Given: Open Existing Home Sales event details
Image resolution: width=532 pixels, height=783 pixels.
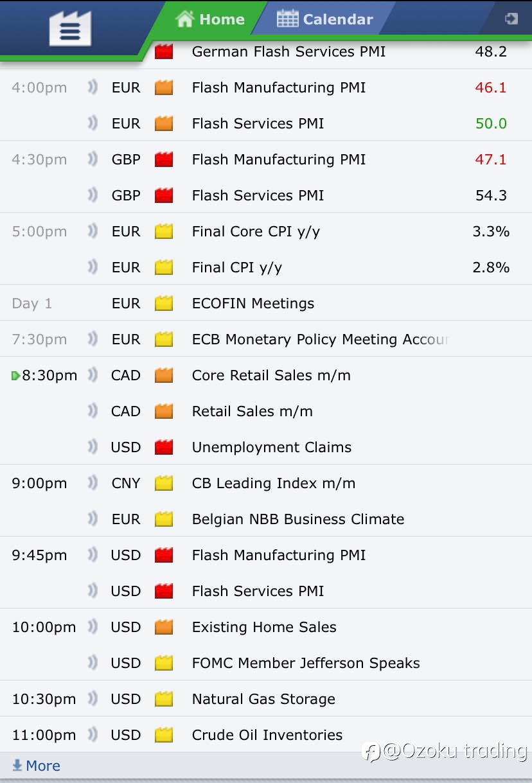Looking at the screenshot, I should point(264,627).
